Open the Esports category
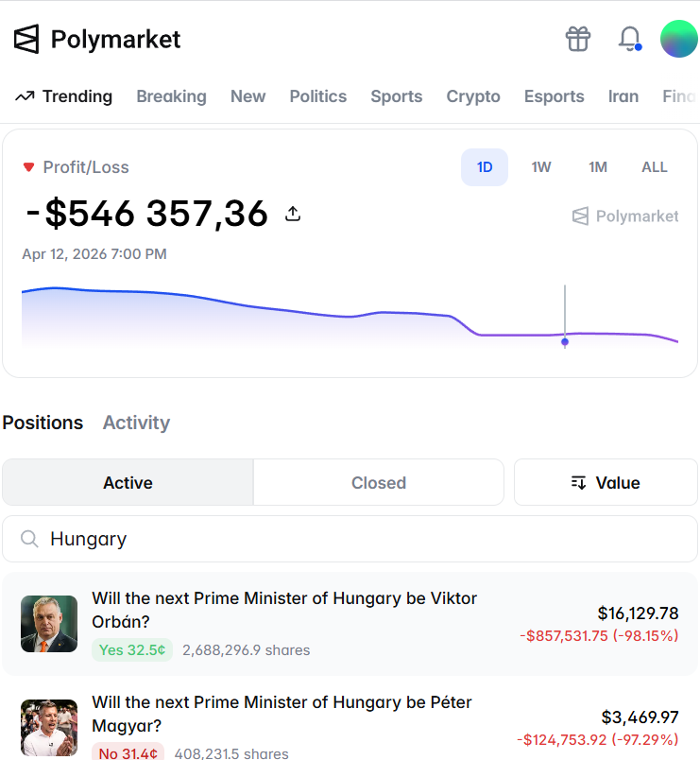 555,96
